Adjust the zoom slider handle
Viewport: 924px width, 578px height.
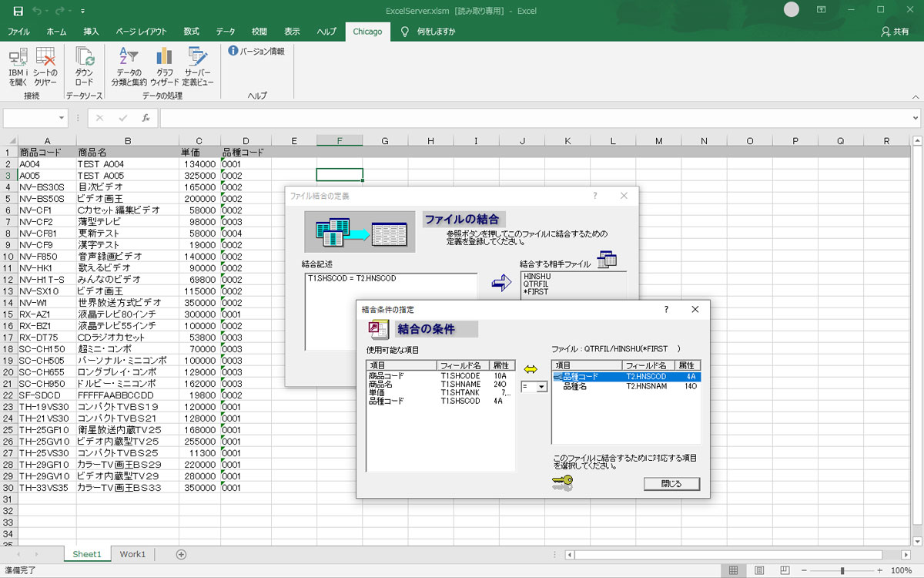click(x=842, y=570)
